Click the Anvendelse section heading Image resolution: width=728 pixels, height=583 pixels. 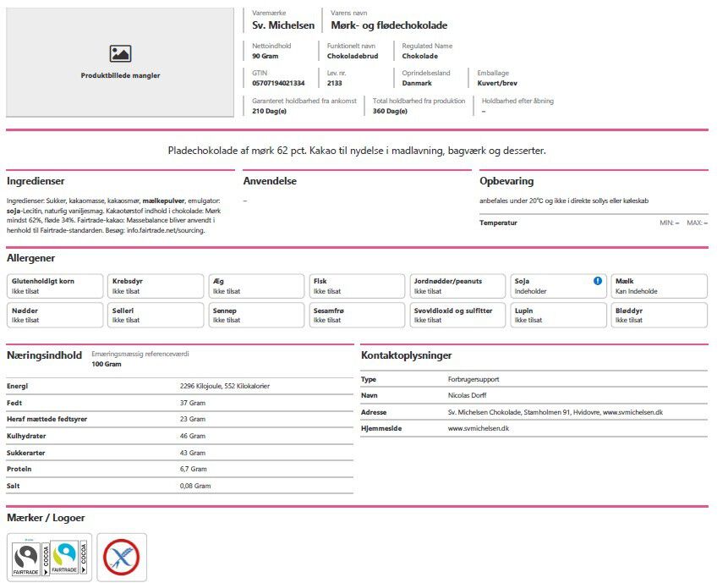click(x=270, y=181)
